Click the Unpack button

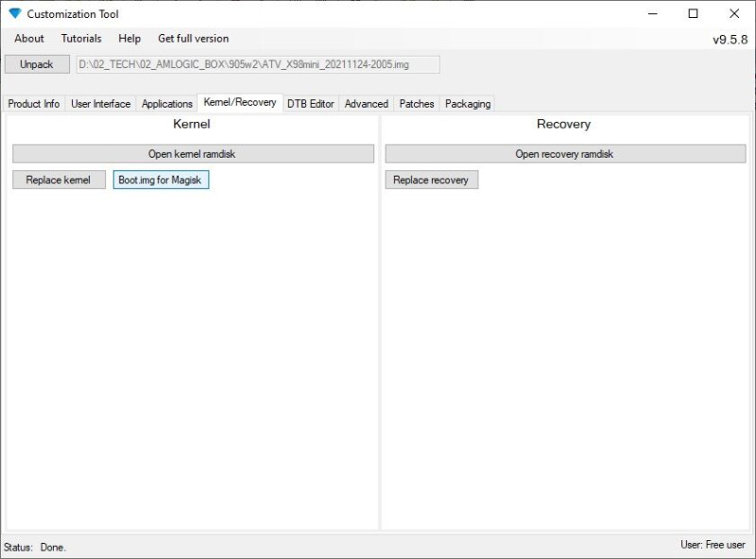37,64
